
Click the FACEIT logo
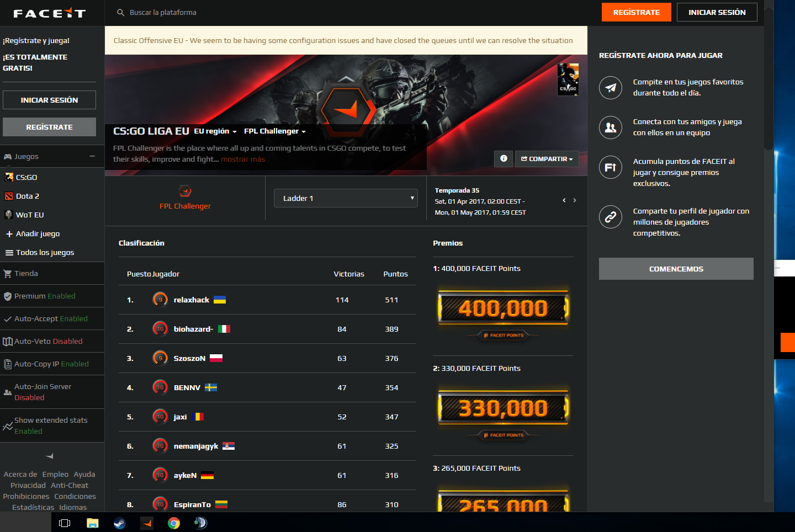click(50, 13)
